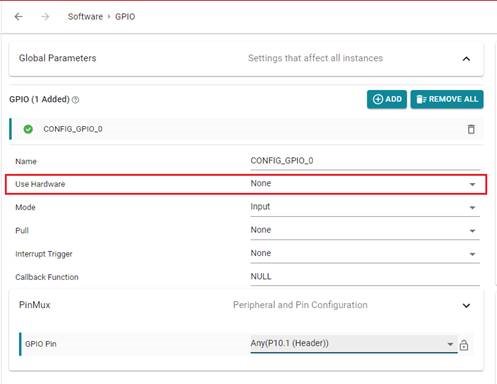Lock the GPIO Pin assignment
Screen dimensions: 497x384
tap(464, 345)
